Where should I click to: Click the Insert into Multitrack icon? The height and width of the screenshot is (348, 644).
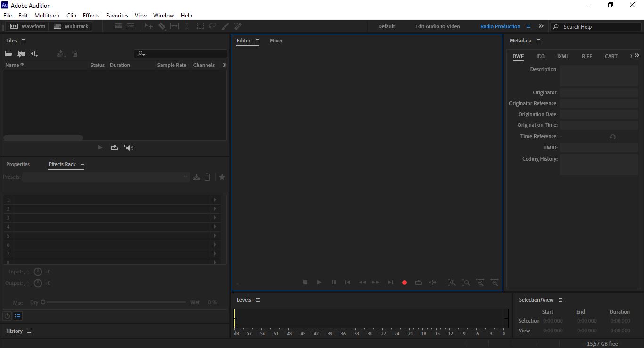tap(60, 54)
